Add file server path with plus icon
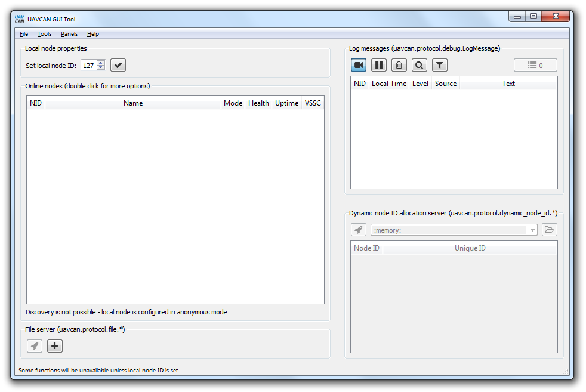Image resolution: width=586 pixels, height=392 pixels. point(55,346)
